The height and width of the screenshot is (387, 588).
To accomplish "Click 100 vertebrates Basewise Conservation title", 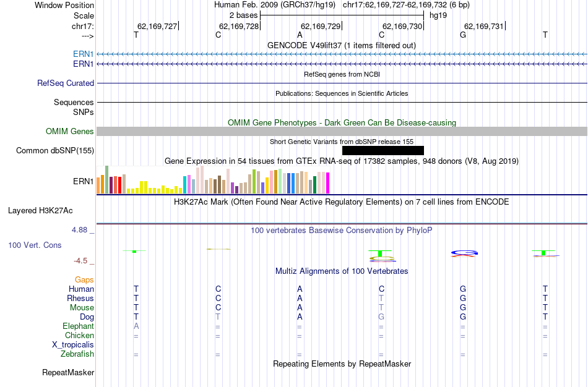I will [x=342, y=231].
